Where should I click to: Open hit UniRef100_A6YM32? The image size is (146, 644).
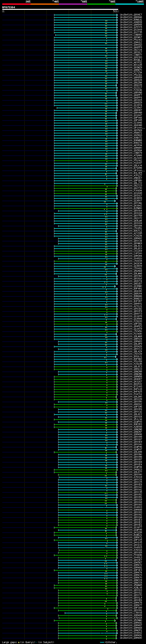coord(131,63)
